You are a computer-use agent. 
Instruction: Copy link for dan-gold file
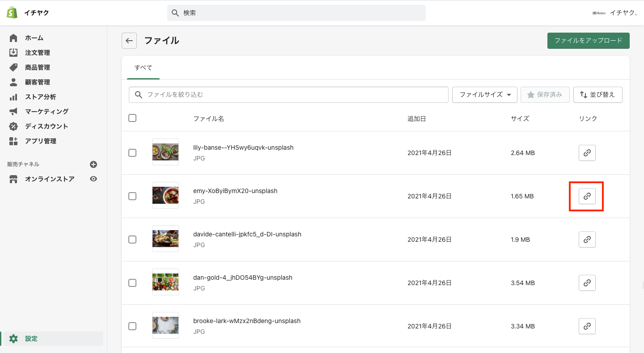click(587, 283)
